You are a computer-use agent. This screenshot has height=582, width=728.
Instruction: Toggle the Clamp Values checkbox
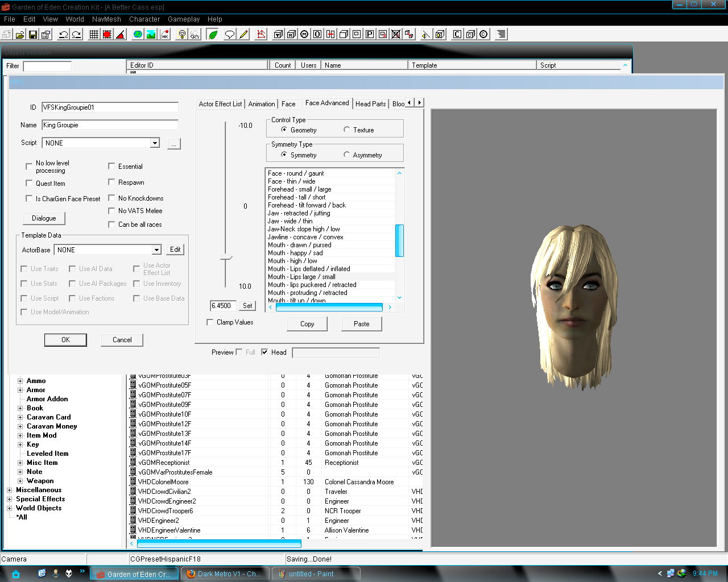click(210, 322)
